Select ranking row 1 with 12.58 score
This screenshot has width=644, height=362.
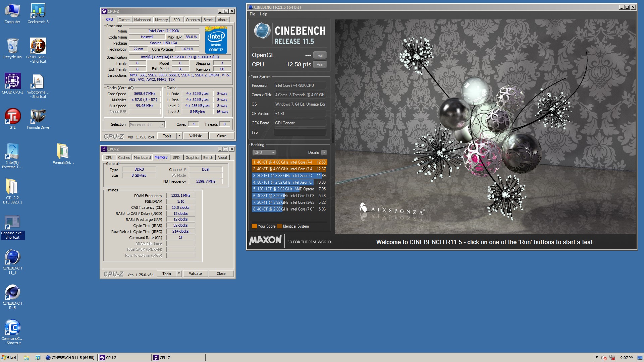coord(289,162)
